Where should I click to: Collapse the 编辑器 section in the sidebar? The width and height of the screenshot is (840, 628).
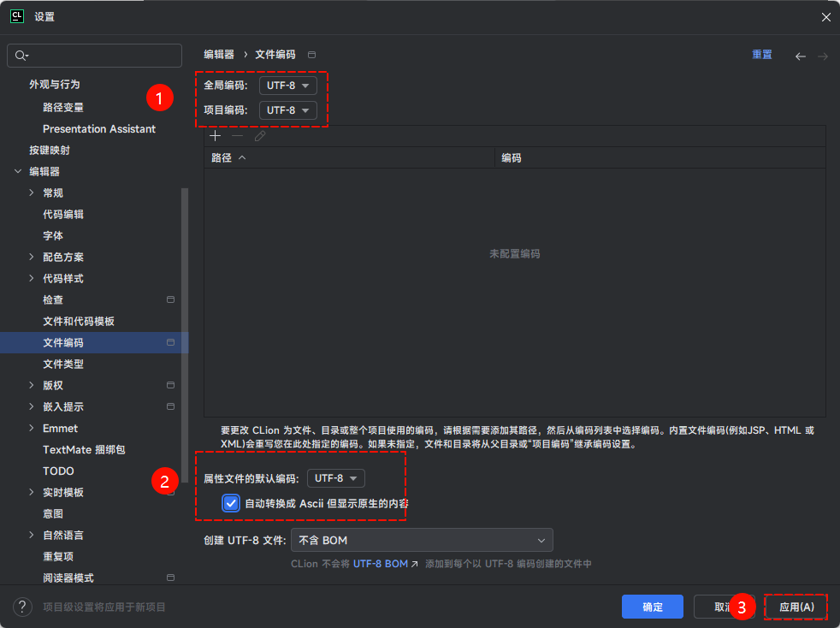coord(18,171)
